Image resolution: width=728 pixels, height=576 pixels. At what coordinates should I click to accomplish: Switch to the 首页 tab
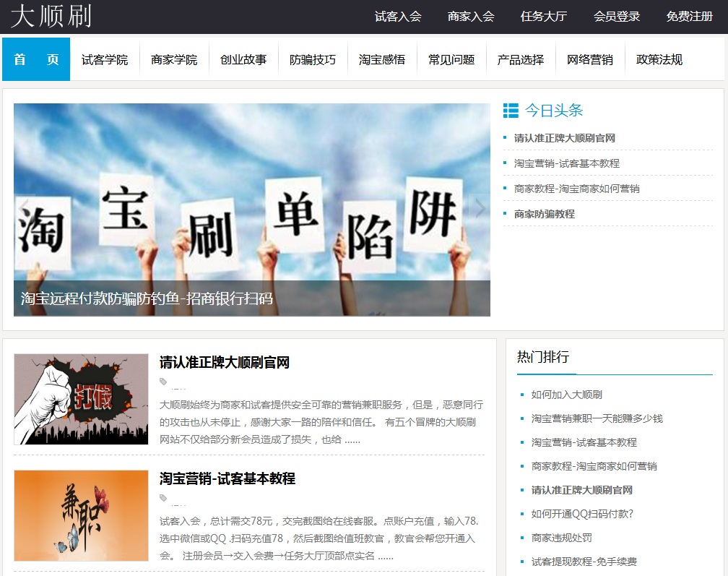[35, 60]
